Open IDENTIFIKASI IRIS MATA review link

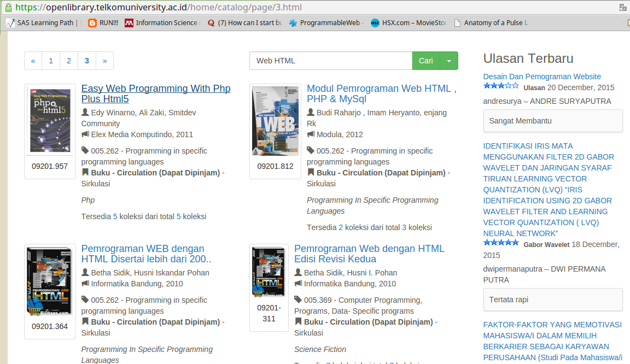tap(549, 190)
